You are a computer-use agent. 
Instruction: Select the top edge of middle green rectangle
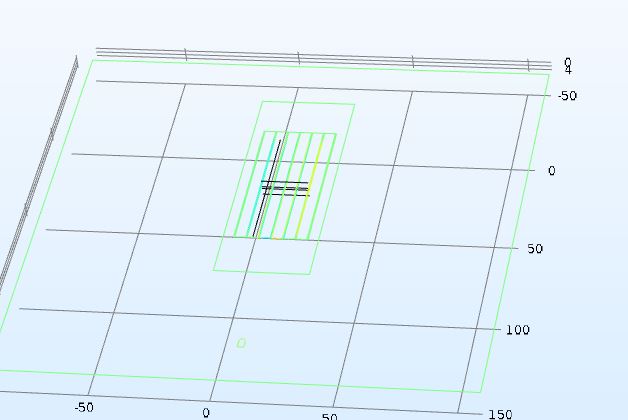coord(308,102)
